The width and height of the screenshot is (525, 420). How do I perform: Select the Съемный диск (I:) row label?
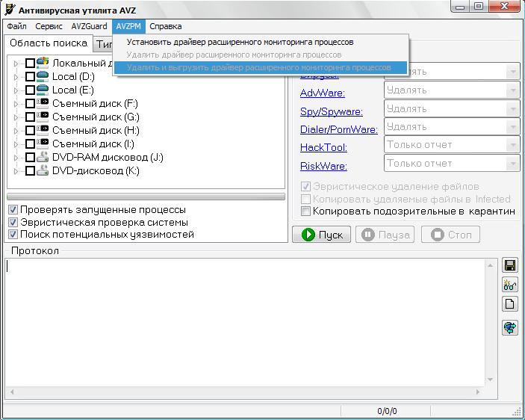point(93,143)
